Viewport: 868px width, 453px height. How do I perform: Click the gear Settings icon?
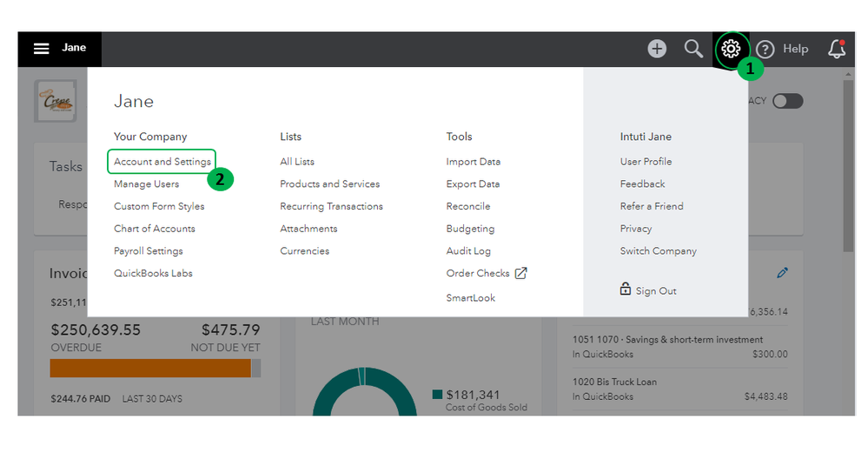pos(731,49)
